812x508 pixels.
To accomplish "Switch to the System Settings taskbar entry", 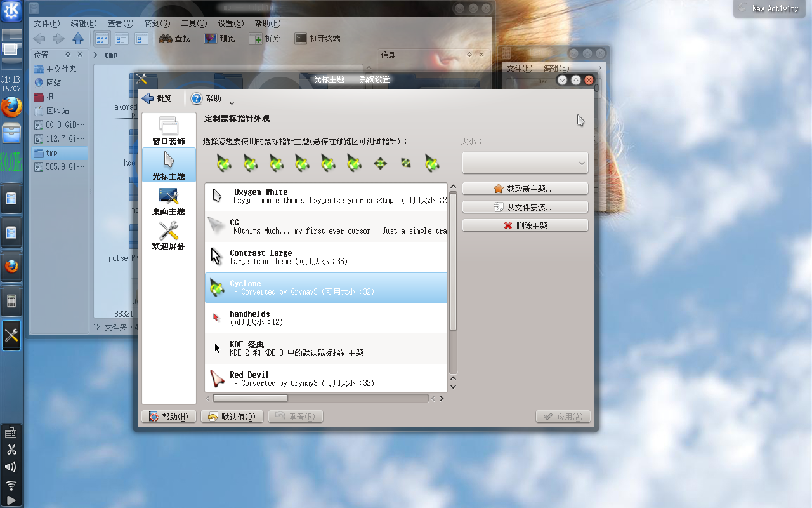I will click(11, 335).
